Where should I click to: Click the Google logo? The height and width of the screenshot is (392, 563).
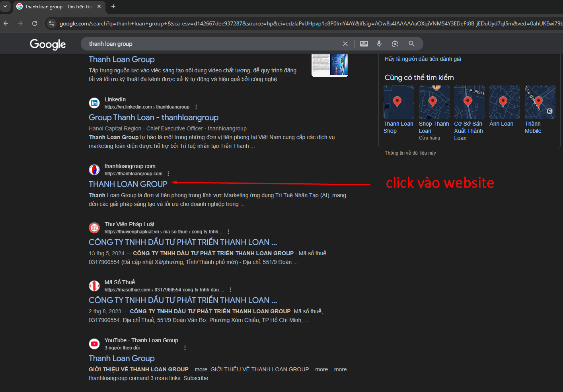(x=48, y=44)
